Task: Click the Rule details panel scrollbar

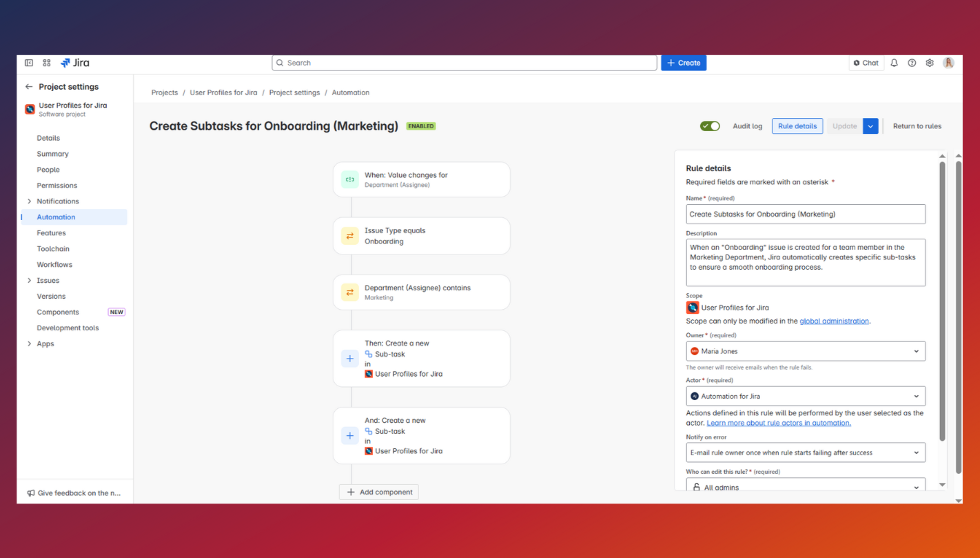Action: click(942, 301)
